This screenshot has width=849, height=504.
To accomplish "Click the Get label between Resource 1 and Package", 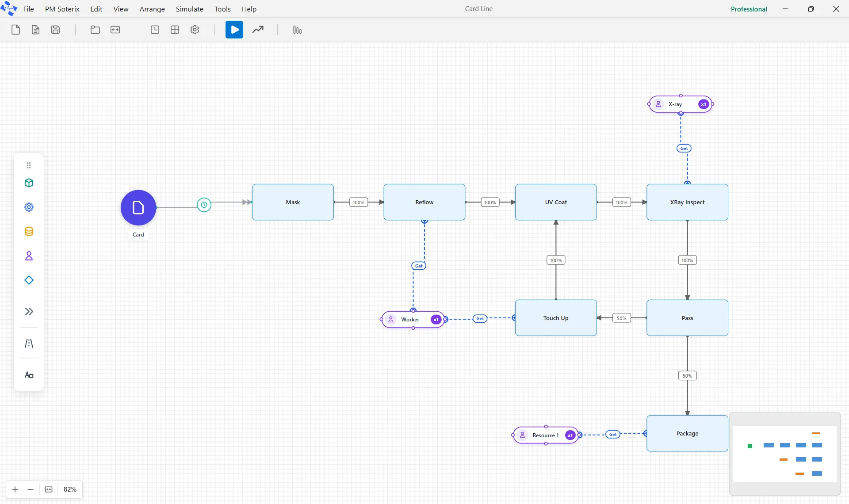I will [613, 434].
